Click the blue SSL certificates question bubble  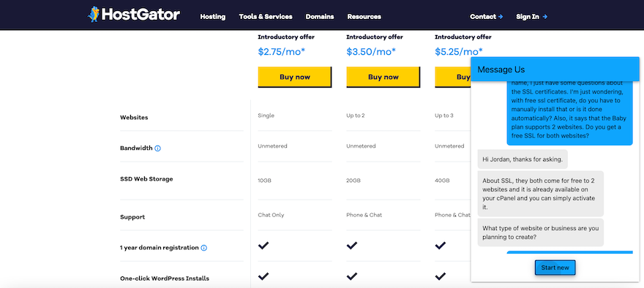point(569,113)
